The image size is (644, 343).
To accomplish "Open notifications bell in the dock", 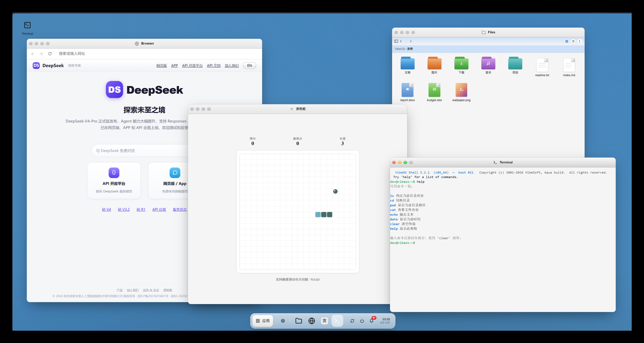I will [372, 321].
